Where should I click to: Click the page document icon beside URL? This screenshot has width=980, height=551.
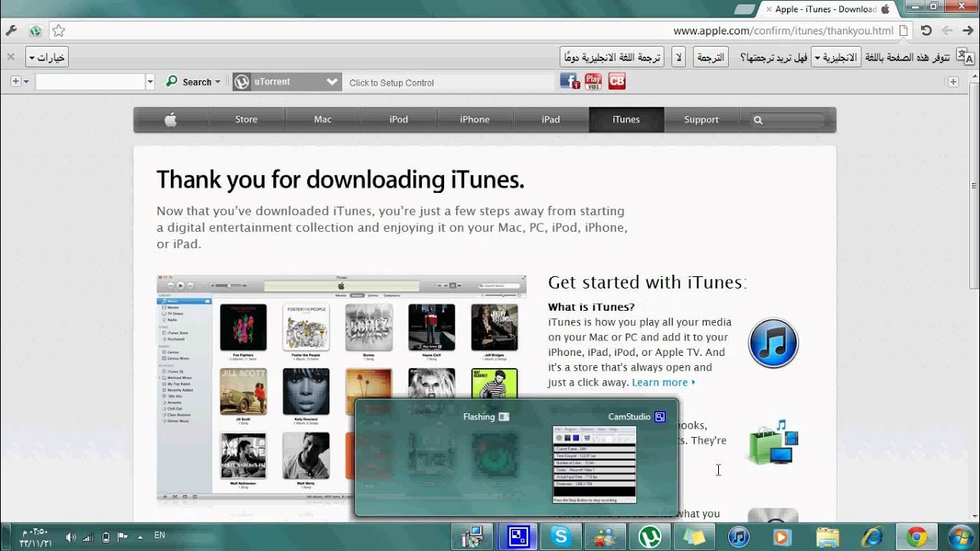coord(903,31)
